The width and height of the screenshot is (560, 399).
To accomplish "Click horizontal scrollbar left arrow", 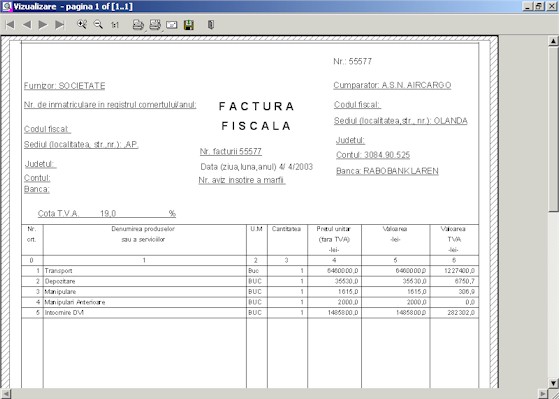I will click(x=6, y=394).
